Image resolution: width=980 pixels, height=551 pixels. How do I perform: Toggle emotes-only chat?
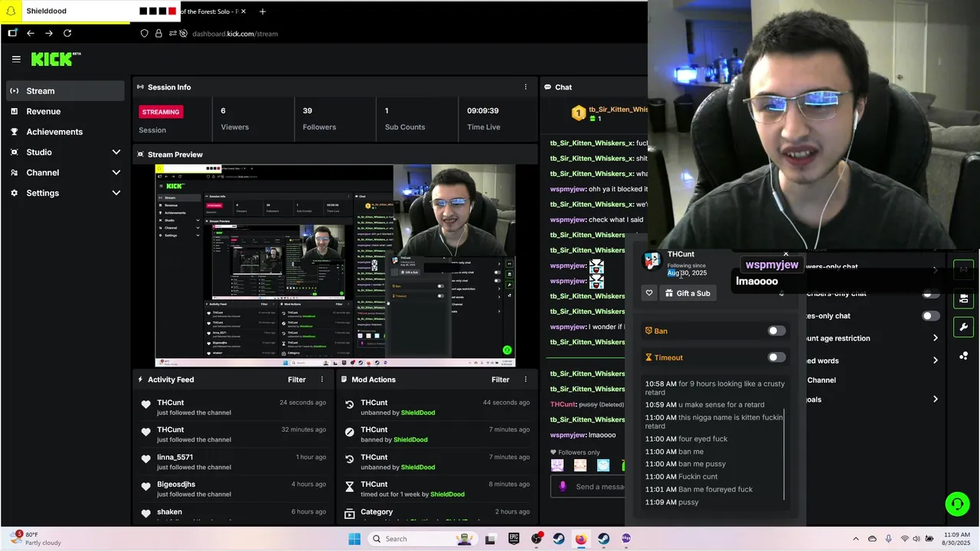pos(930,316)
